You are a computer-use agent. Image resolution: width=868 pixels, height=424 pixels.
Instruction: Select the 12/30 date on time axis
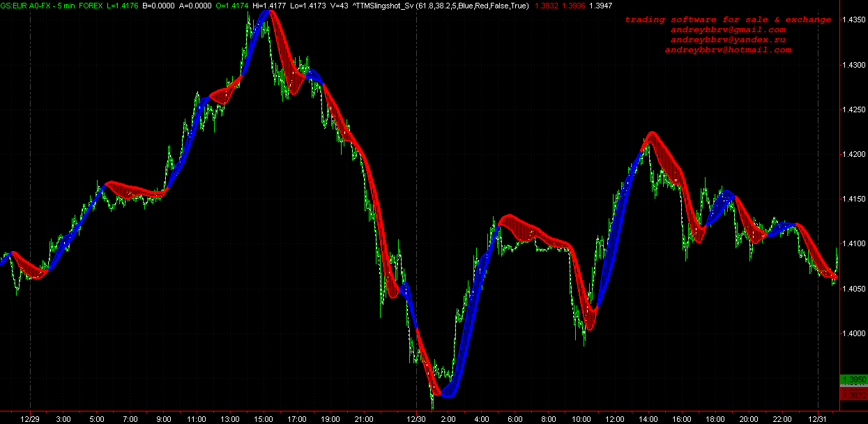tap(416, 418)
